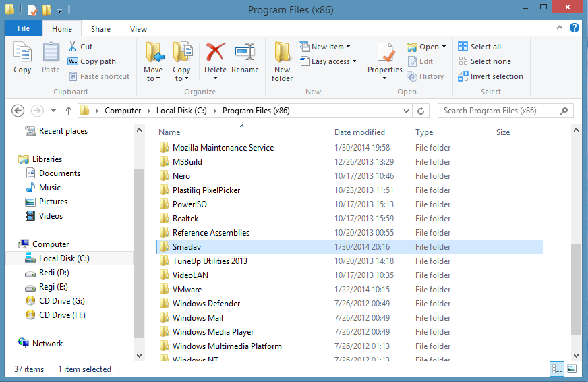
Task: Click the file list scroll up arrow
Action: pyautogui.click(x=576, y=130)
